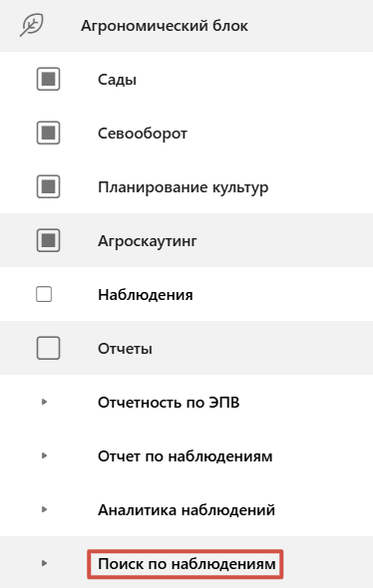Select the Агроскаутинг row label
The image size is (373, 588).
pos(147,241)
